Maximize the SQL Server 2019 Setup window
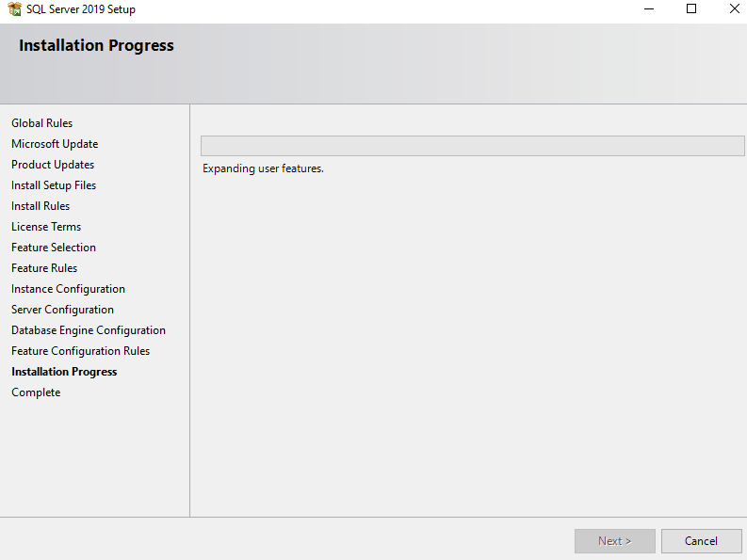Viewport: 747px width, 560px height. [x=691, y=9]
